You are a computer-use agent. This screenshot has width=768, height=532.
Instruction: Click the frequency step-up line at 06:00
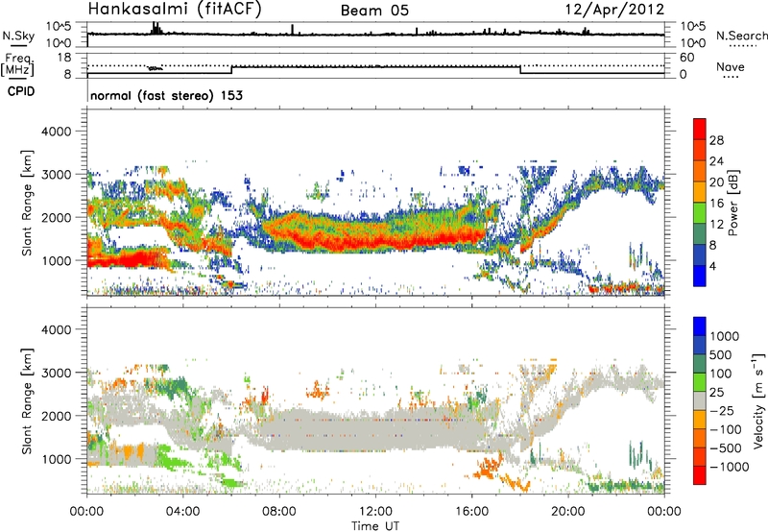(231, 69)
